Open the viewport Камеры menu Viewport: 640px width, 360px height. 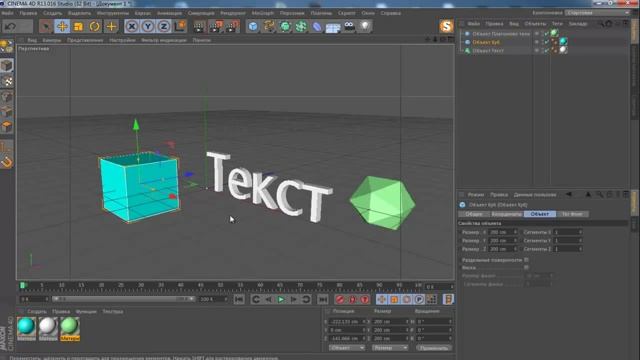point(52,40)
